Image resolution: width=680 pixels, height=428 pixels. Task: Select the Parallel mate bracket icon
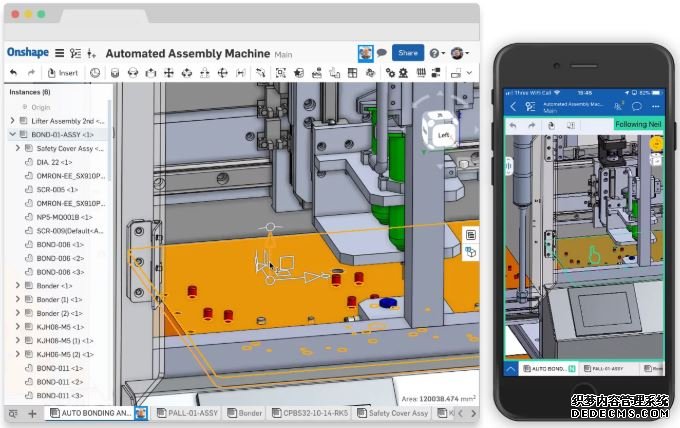(x=240, y=73)
